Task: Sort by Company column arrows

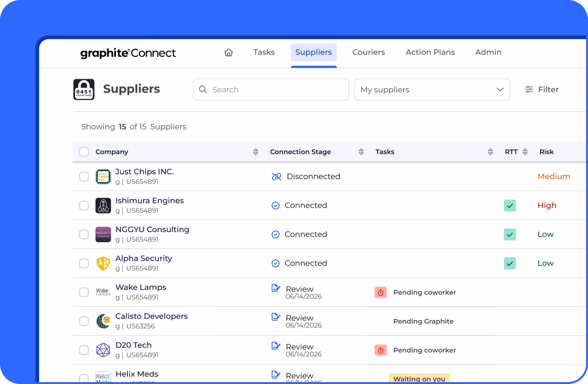Action: pos(256,152)
